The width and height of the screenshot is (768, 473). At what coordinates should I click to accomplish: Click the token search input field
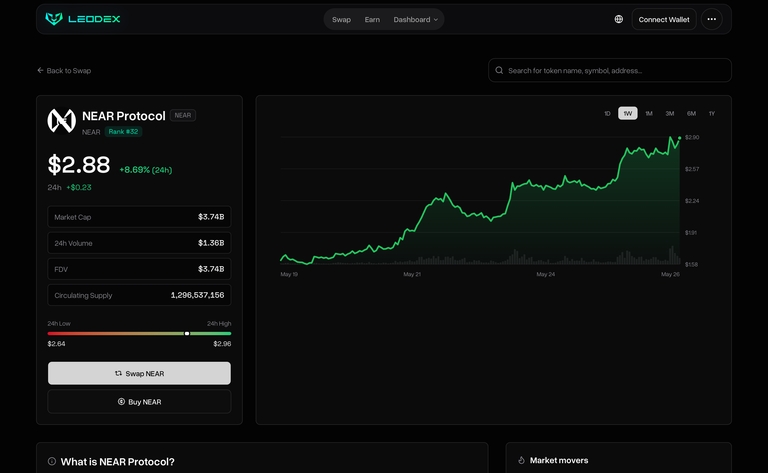(x=610, y=71)
